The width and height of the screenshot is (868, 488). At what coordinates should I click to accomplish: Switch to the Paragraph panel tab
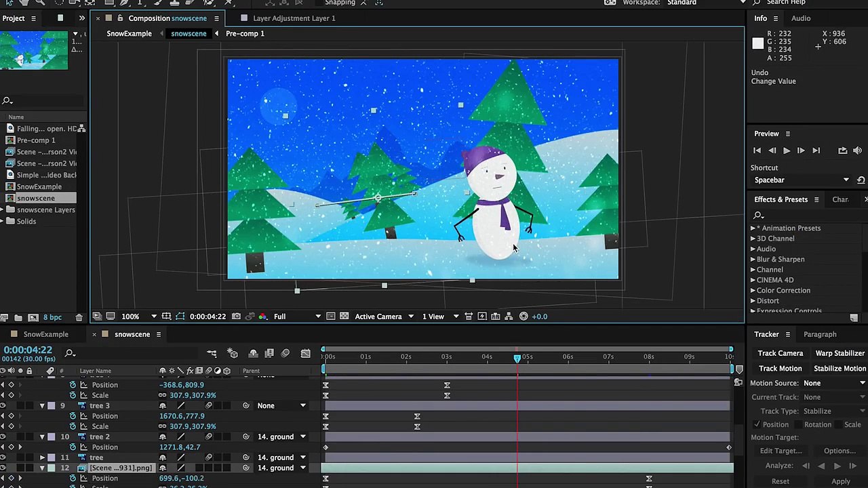point(820,334)
